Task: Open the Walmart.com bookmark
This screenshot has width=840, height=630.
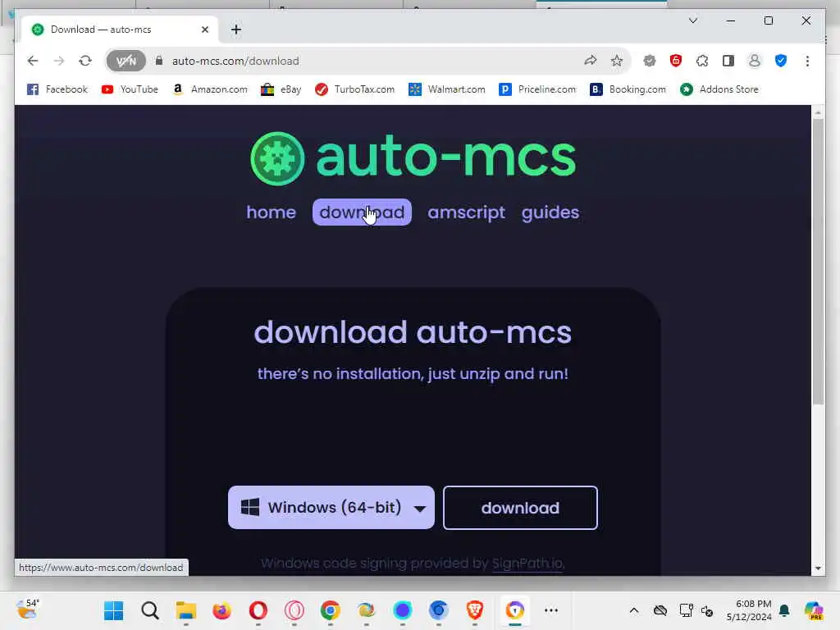Action: (x=447, y=89)
